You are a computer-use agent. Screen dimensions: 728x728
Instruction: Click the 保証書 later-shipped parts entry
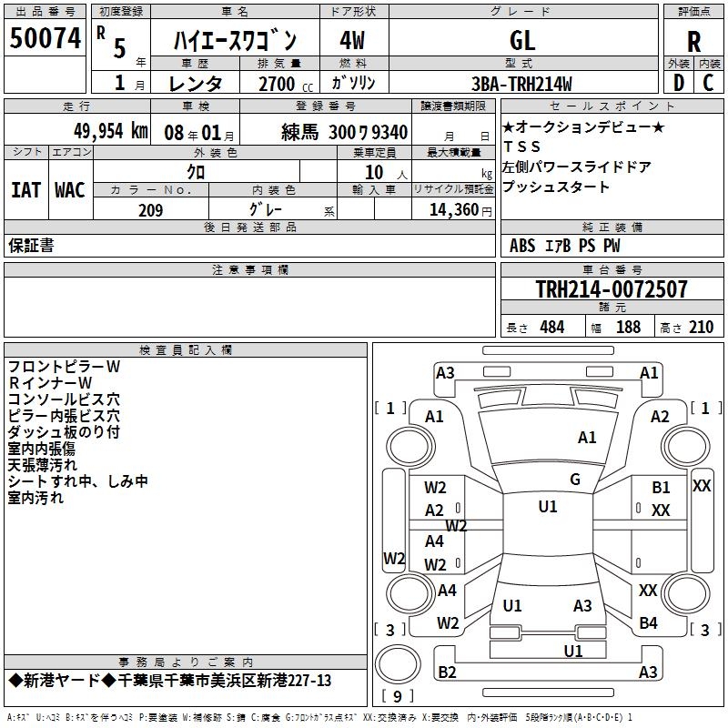[x=31, y=246]
